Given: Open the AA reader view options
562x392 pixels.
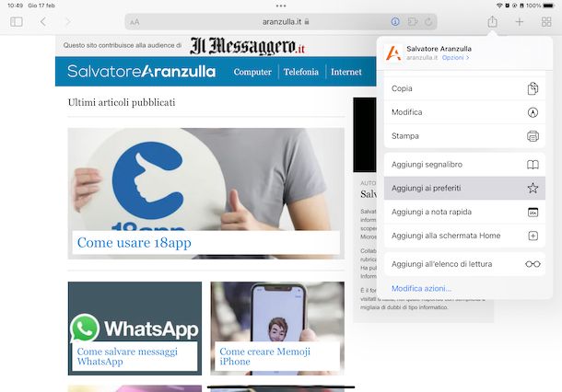Looking at the screenshot, I should pos(135,22).
